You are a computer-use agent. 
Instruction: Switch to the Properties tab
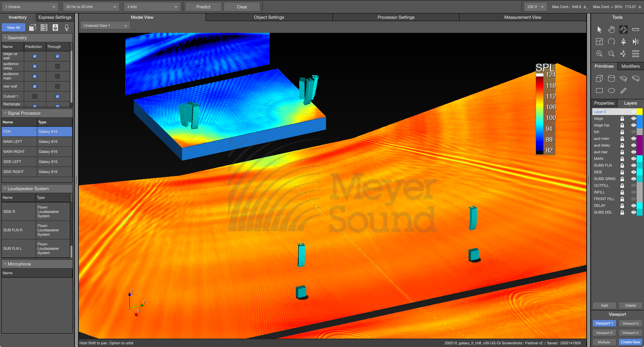(x=604, y=103)
